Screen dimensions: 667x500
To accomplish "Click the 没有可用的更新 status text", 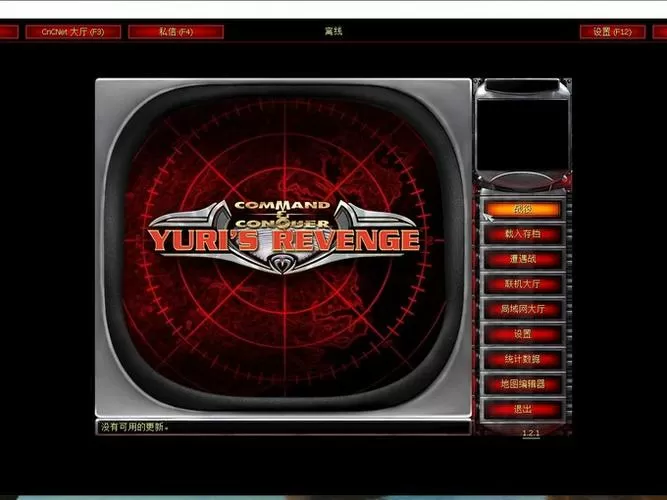I will pos(135,427).
